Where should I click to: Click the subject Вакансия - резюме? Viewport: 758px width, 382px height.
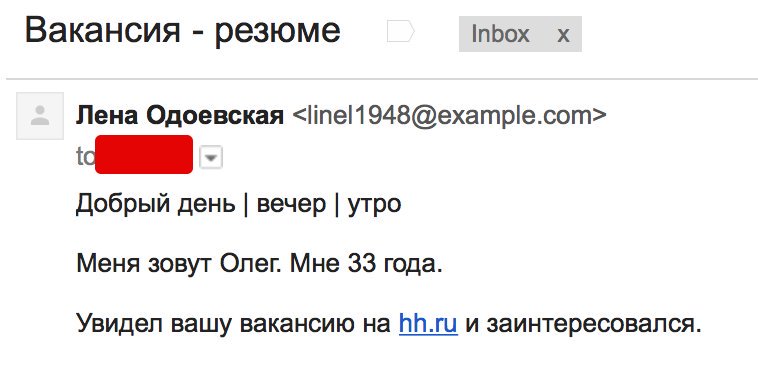(x=183, y=30)
